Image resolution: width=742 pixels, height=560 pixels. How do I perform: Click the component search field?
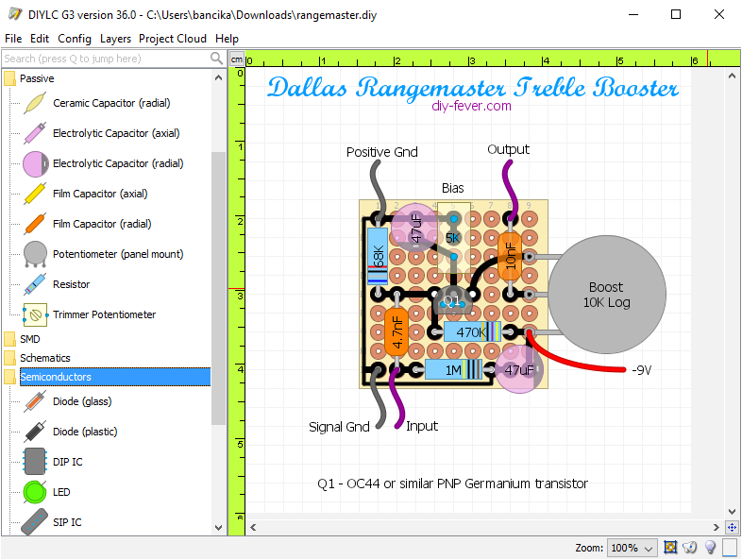[104, 59]
